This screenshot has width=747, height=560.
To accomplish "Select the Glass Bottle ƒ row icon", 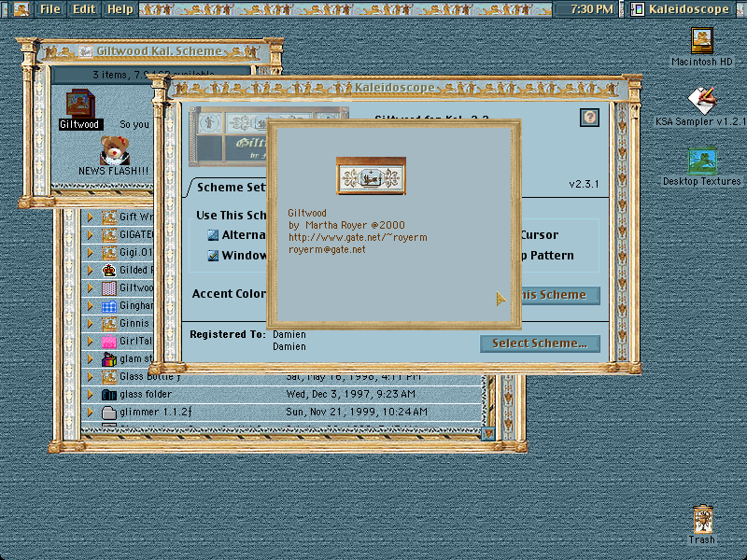I will (109, 377).
